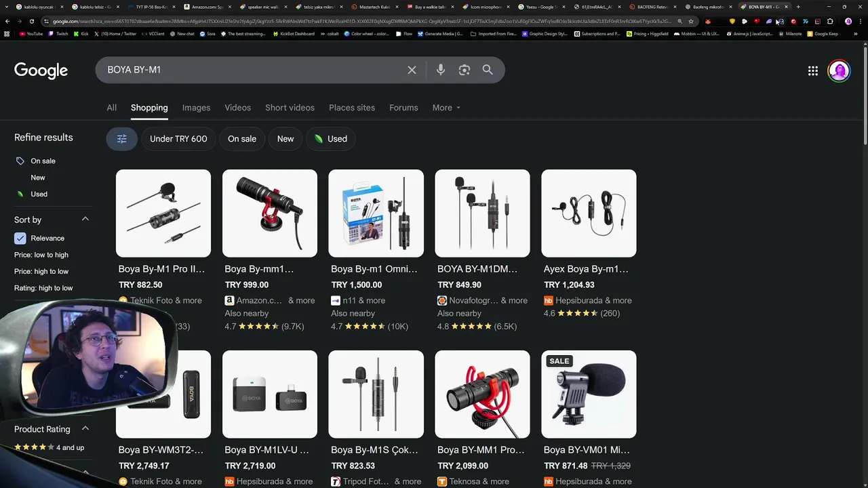This screenshot has height=488, width=868.
Task: Clear the search box with the X icon
Action: (412, 70)
